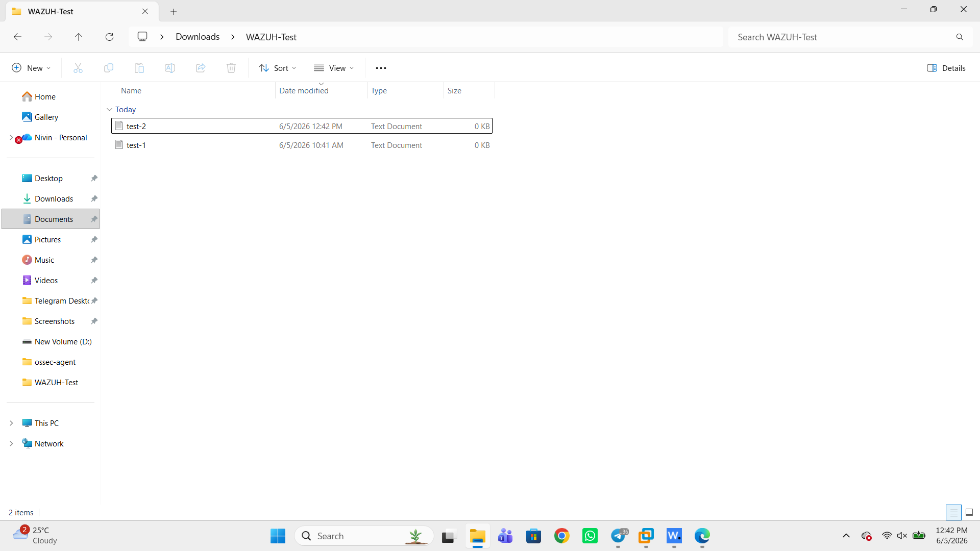980x551 pixels.
Task: Open WhatsApp from the taskbar
Action: point(590,536)
